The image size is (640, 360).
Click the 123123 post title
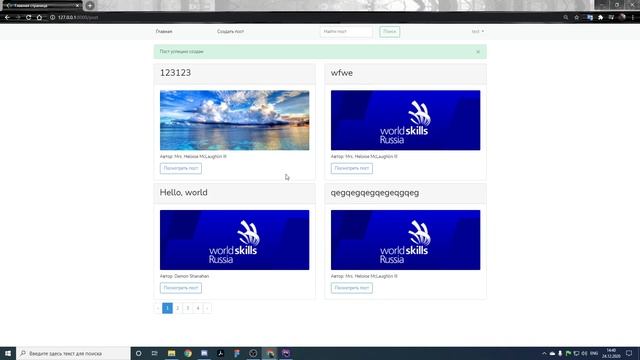pos(176,73)
